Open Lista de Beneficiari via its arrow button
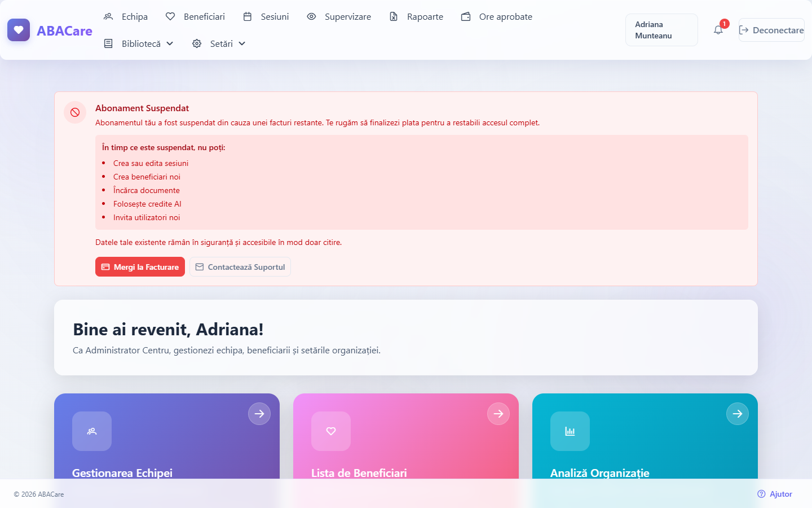Image resolution: width=812 pixels, height=508 pixels. [x=498, y=414]
